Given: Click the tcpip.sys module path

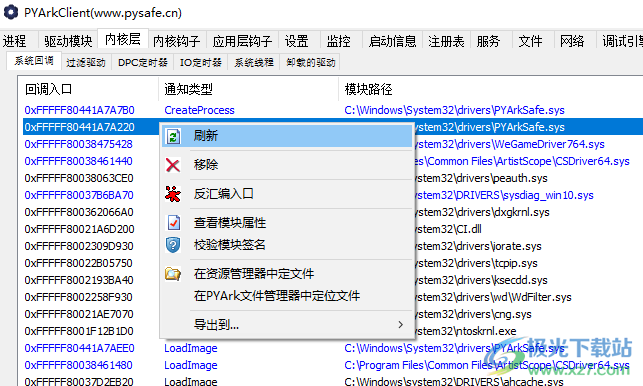Looking at the screenshot, I should click(x=476, y=263).
